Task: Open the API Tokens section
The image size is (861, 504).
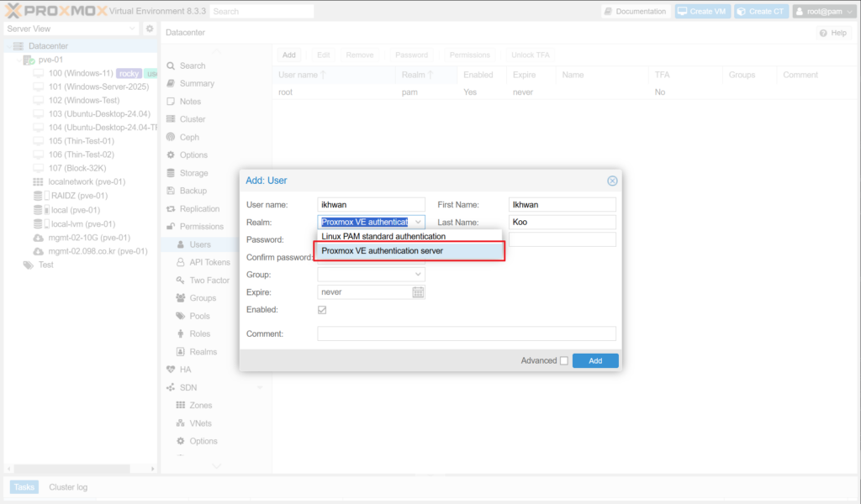Action: coord(209,262)
